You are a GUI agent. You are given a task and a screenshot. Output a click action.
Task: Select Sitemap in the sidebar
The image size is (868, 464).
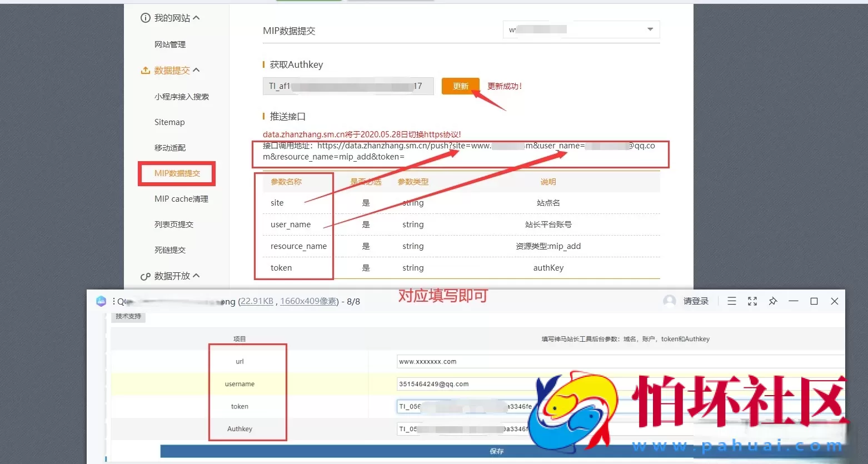[x=169, y=122]
